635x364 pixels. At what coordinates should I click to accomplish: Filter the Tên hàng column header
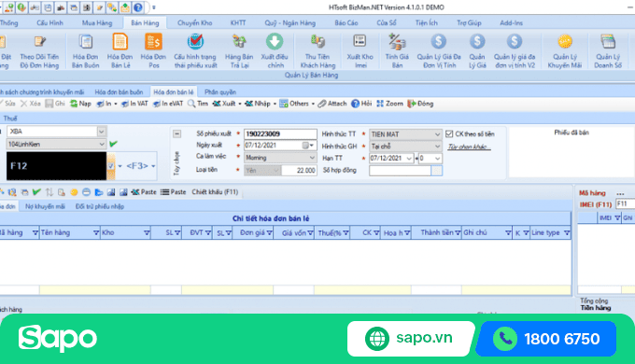tap(96, 232)
